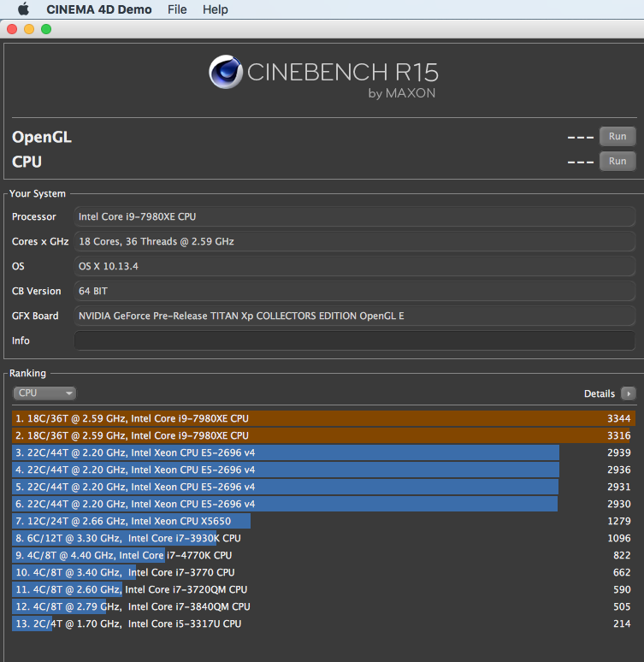
Task: Click the green zoom window button
Action: point(46,29)
